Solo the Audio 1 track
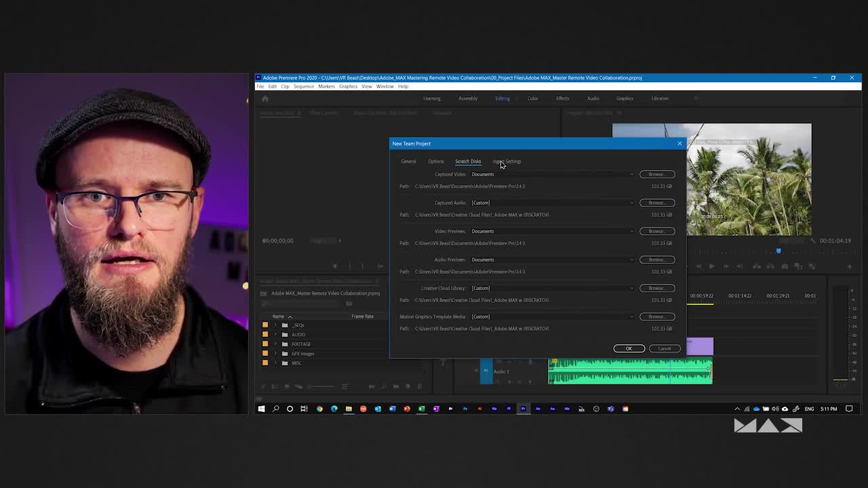 click(x=517, y=382)
